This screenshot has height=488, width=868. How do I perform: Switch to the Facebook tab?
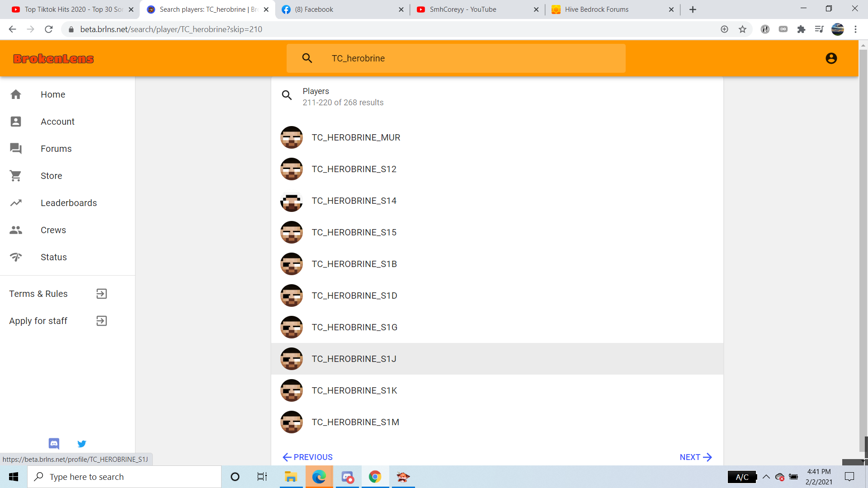pyautogui.click(x=342, y=9)
